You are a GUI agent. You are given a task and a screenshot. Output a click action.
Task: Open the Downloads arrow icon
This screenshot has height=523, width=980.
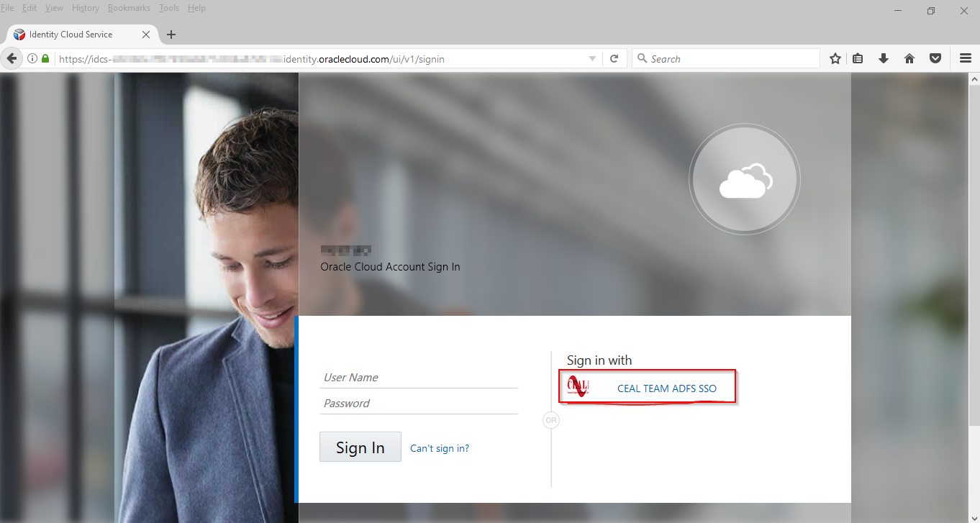tap(884, 59)
